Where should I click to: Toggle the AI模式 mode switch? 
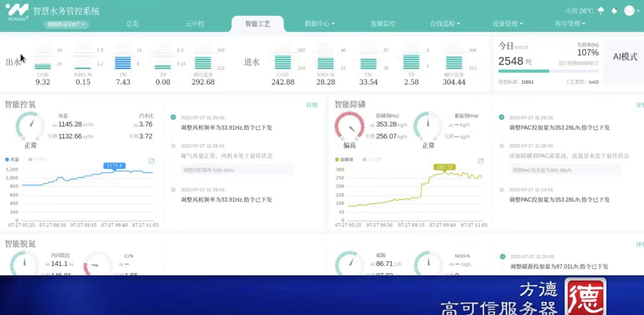tap(625, 57)
